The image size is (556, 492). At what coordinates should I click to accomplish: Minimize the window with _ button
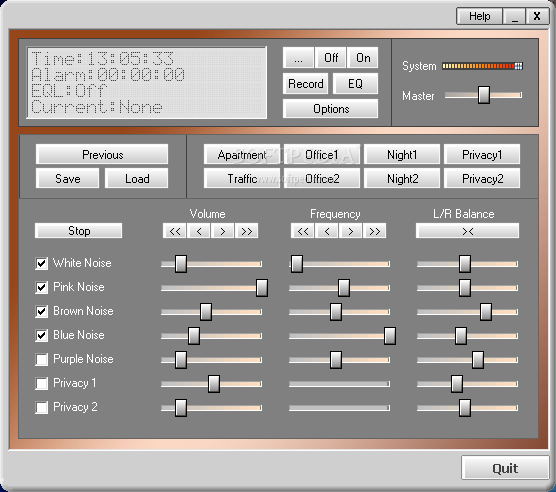pyautogui.click(x=514, y=16)
